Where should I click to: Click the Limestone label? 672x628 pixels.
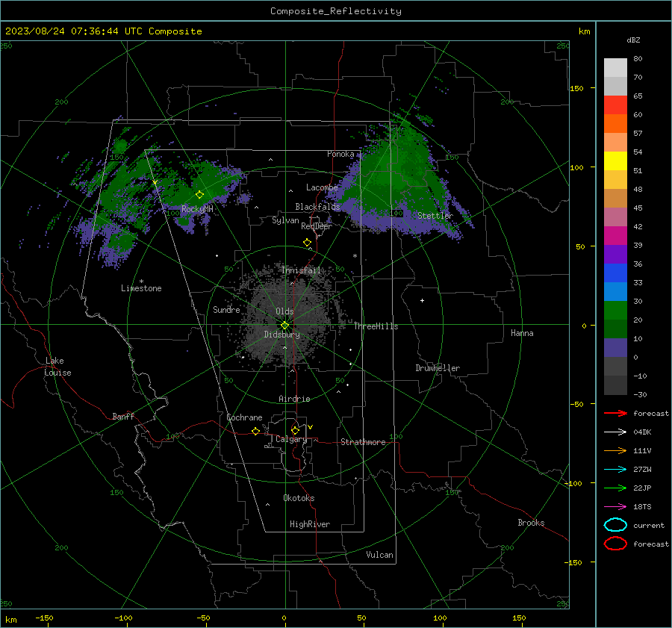click(141, 288)
